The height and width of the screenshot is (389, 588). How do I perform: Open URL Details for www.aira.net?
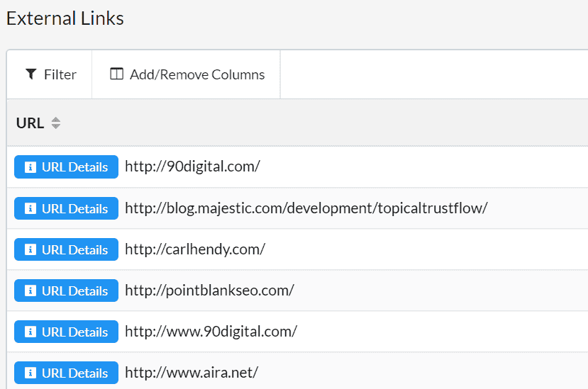click(x=67, y=373)
